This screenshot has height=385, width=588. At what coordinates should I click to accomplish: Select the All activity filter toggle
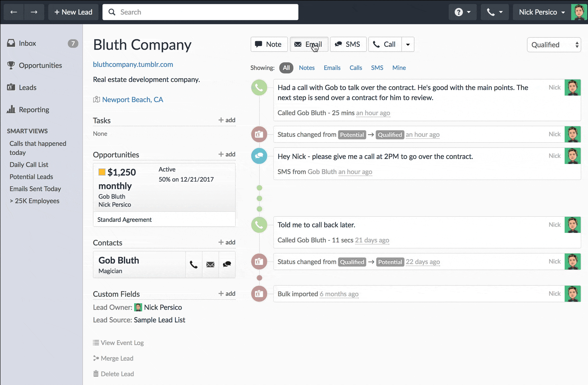(286, 67)
